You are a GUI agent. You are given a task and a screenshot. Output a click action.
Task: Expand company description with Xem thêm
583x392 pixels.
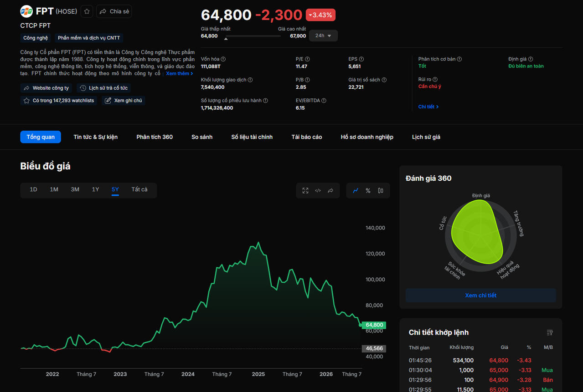pos(180,73)
